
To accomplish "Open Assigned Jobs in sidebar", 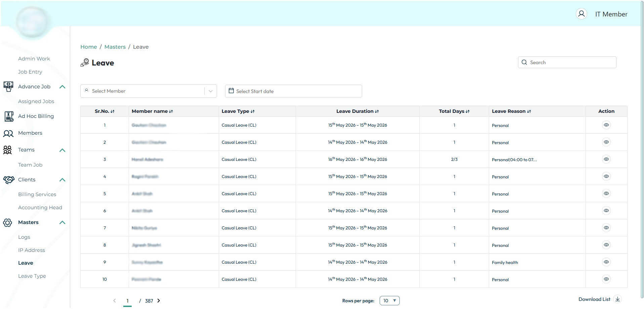I will click(x=36, y=101).
